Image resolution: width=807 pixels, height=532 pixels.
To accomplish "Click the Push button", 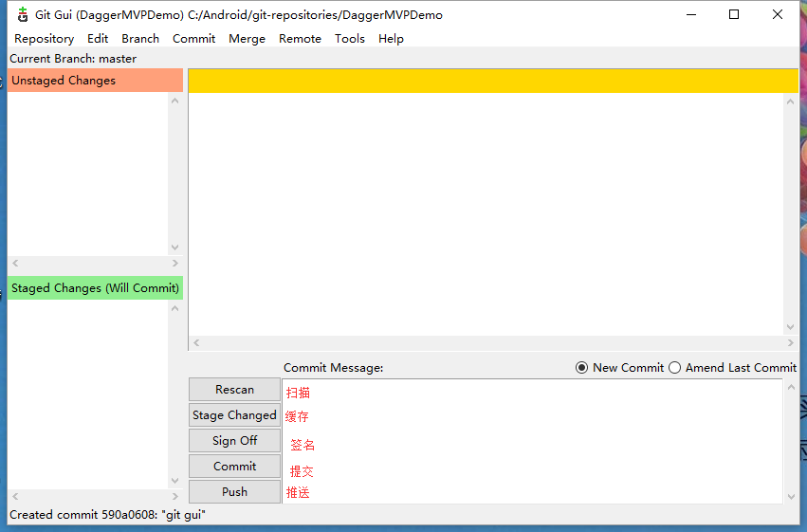I will tap(234, 492).
